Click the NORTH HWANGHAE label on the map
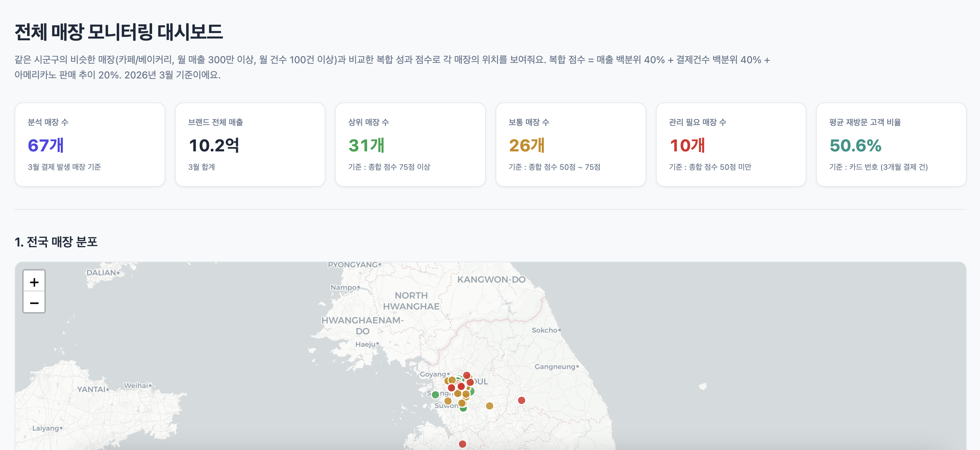Image resolution: width=980 pixels, height=450 pixels. (x=411, y=301)
